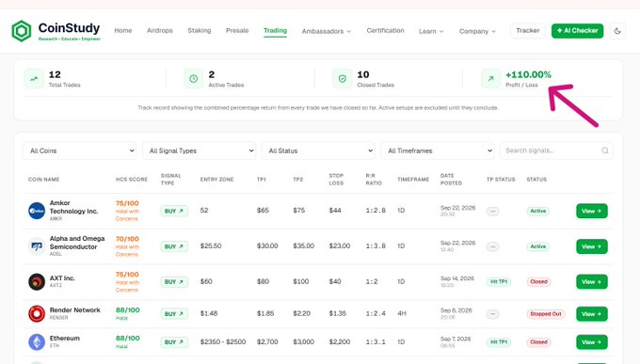Click the 1:2.8 R:R ratio value
The height and width of the screenshot is (364, 640).
(x=376, y=211)
